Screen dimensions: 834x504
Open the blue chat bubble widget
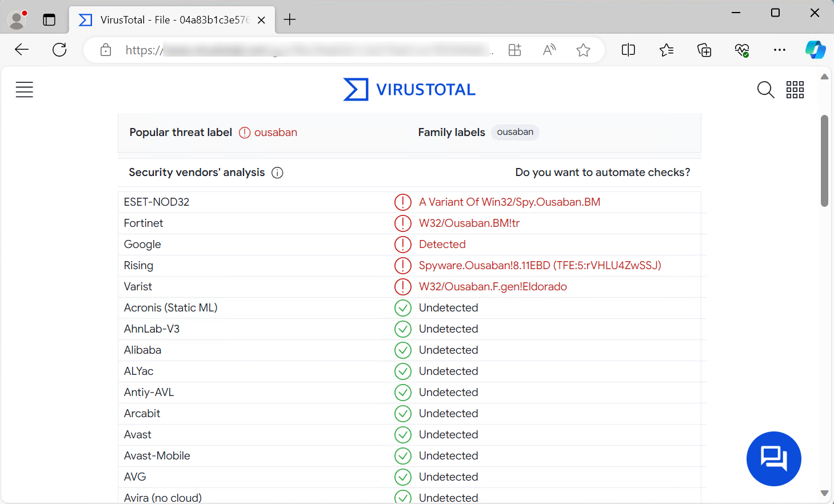[x=773, y=458]
